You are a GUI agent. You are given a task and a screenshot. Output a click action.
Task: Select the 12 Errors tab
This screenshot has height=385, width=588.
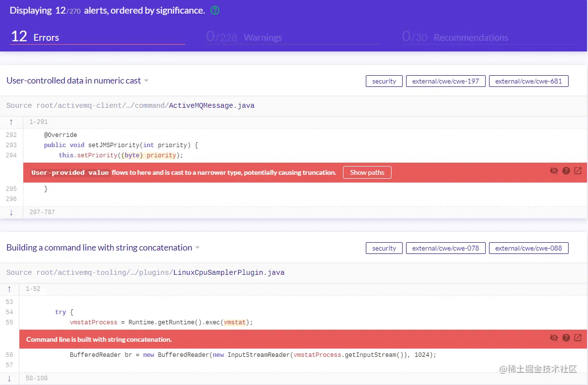pyautogui.click(x=98, y=37)
